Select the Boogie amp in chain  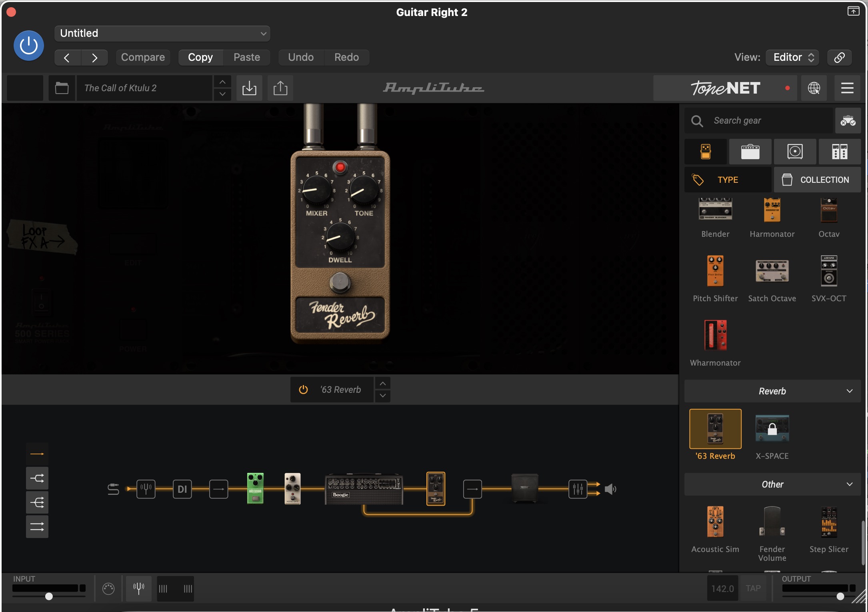coord(364,489)
